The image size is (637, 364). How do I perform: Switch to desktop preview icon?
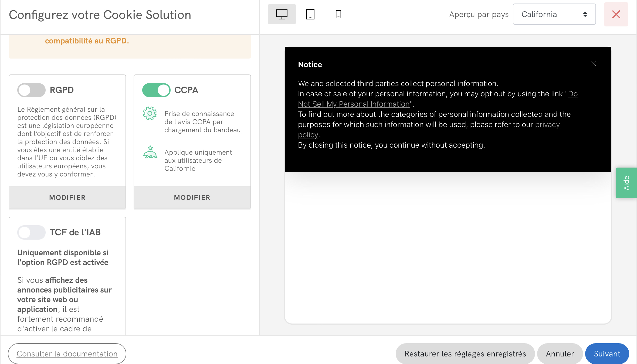pyautogui.click(x=282, y=14)
